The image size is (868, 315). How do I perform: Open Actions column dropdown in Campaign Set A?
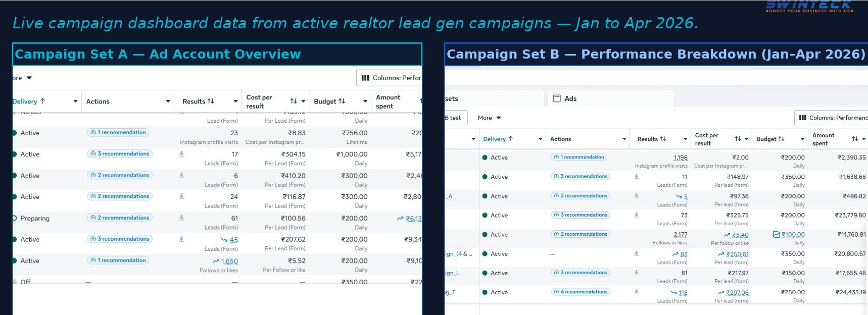(x=168, y=101)
